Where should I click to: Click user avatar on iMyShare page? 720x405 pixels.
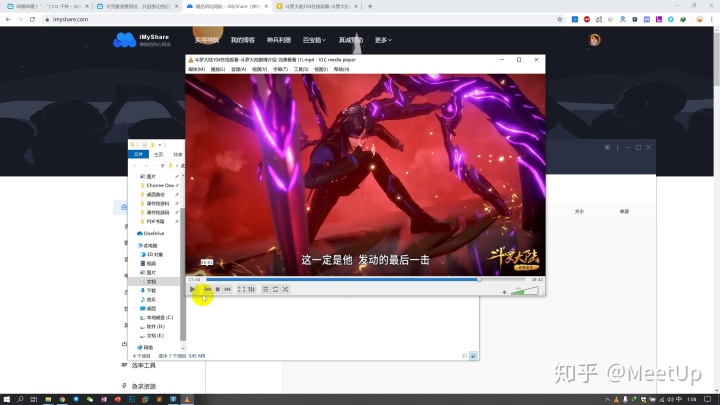pos(595,40)
